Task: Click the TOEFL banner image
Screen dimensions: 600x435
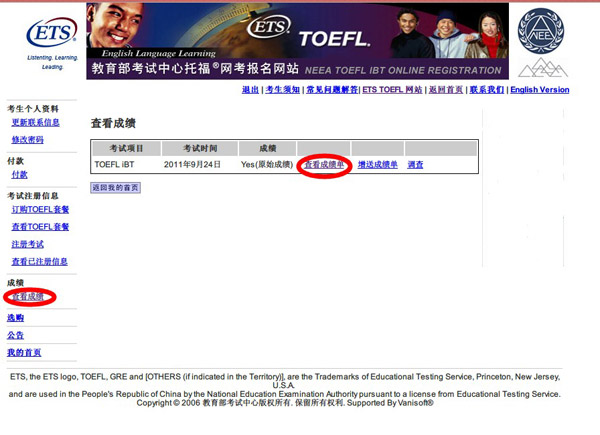Action: click(297, 40)
